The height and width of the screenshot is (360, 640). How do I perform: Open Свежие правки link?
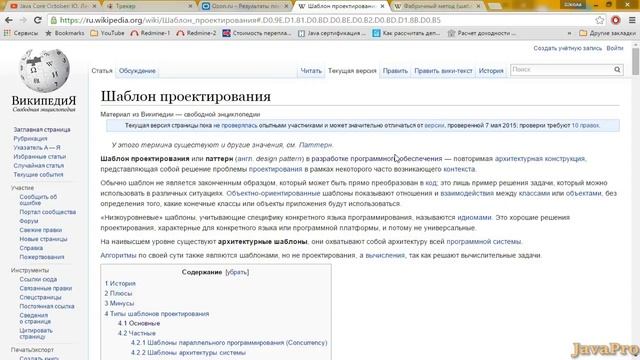click(40, 230)
